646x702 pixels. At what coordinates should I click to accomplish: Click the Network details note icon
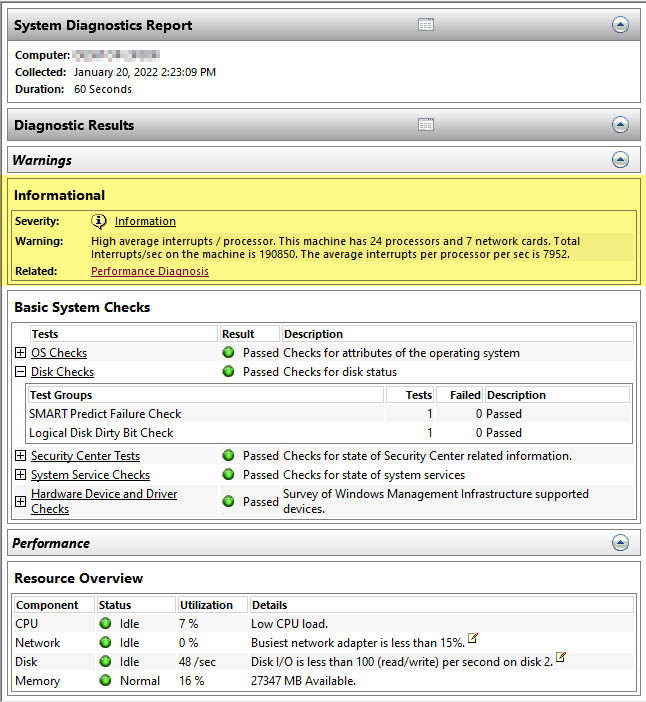[x=473, y=638]
